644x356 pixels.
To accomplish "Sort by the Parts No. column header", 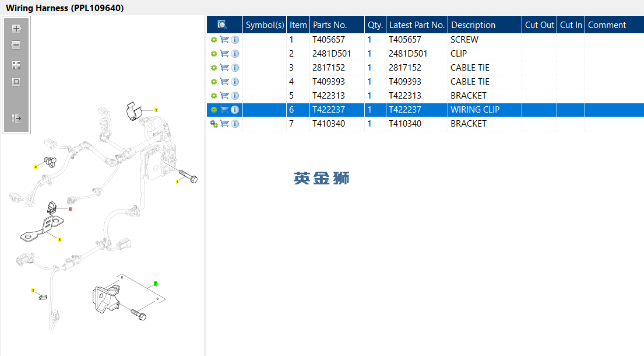I will (337, 25).
